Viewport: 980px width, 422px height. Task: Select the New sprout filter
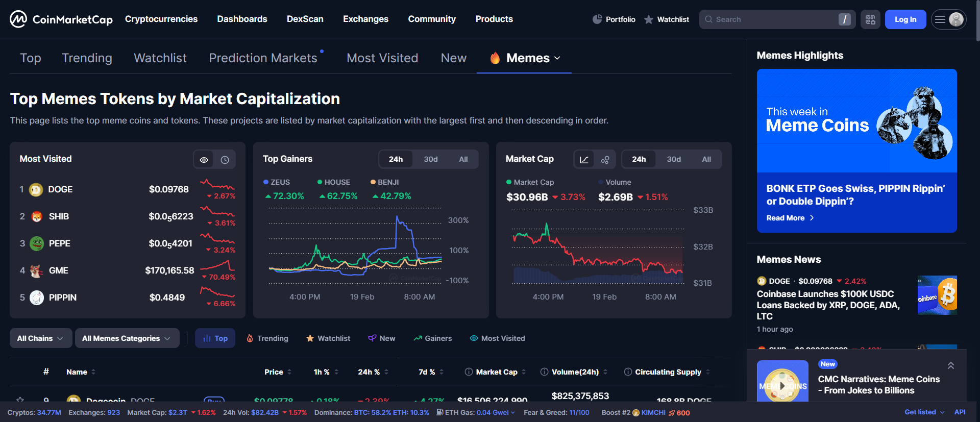tap(382, 338)
